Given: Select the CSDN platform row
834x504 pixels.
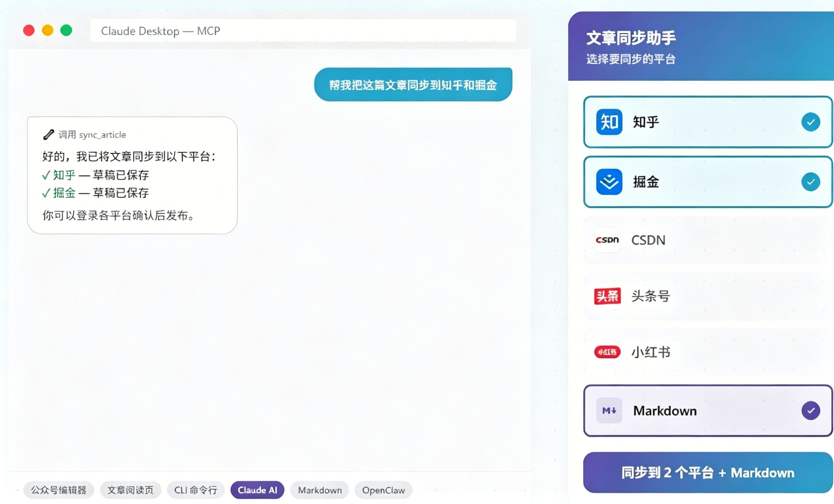Looking at the screenshot, I should click(708, 240).
